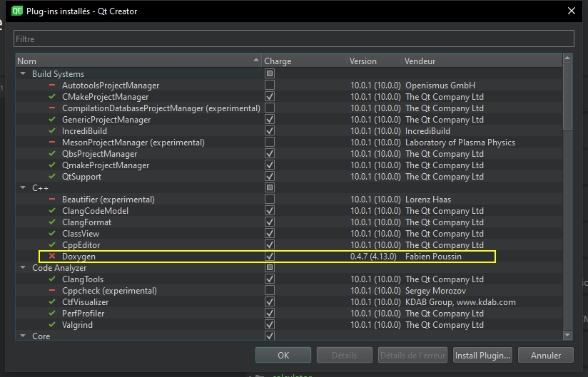Click green checkmark icon beside QmakeProjectManager
Image resolution: width=588 pixels, height=377 pixels.
[x=52, y=165]
